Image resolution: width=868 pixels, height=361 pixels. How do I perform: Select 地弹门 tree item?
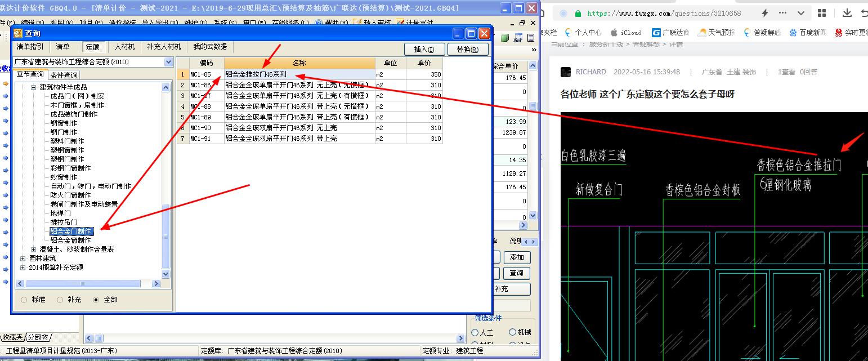coord(60,213)
